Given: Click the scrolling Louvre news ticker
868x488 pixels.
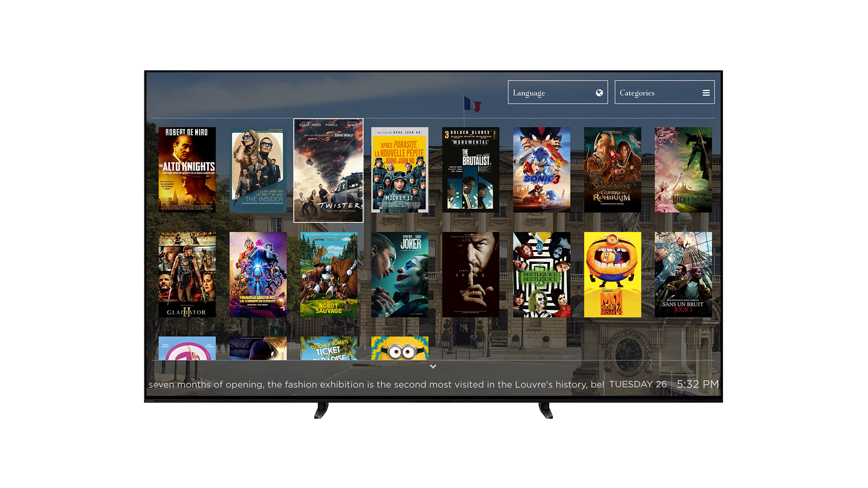Looking at the screenshot, I should pyautogui.click(x=376, y=385).
